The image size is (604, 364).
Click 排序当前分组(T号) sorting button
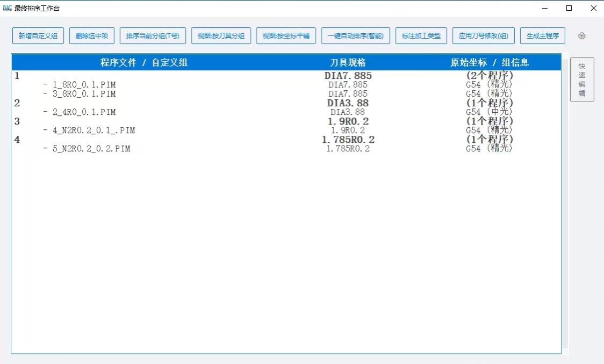[153, 35]
